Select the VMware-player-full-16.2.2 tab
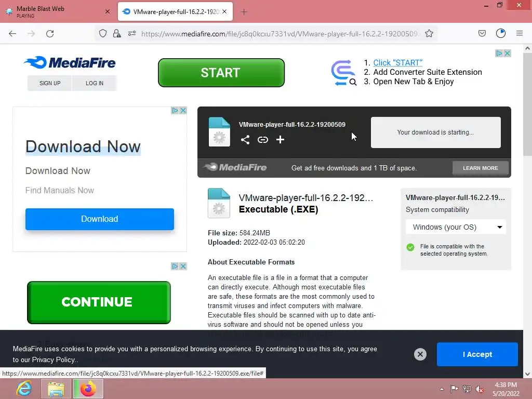 tap(176, 11)
